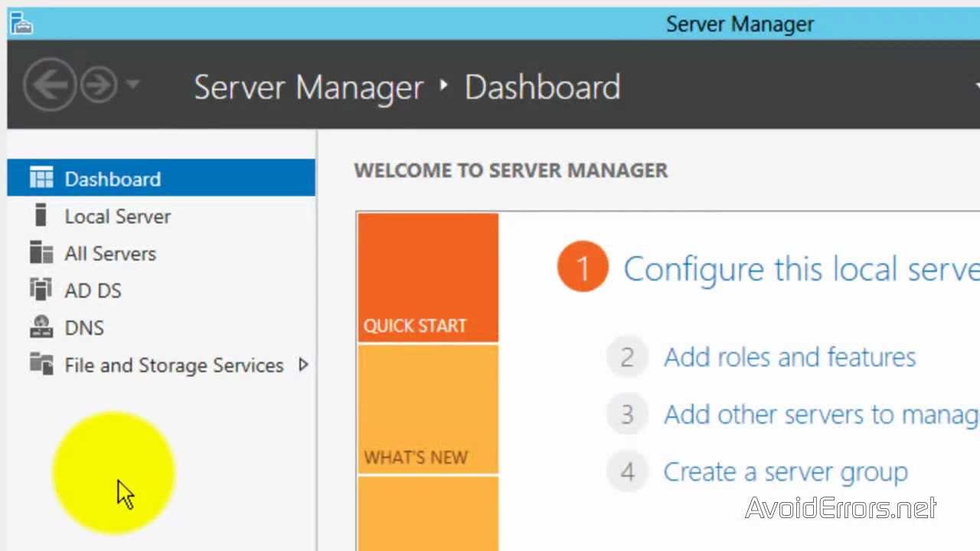
Task: Go back with the left arrow button
Action: [x=50, y=84]
